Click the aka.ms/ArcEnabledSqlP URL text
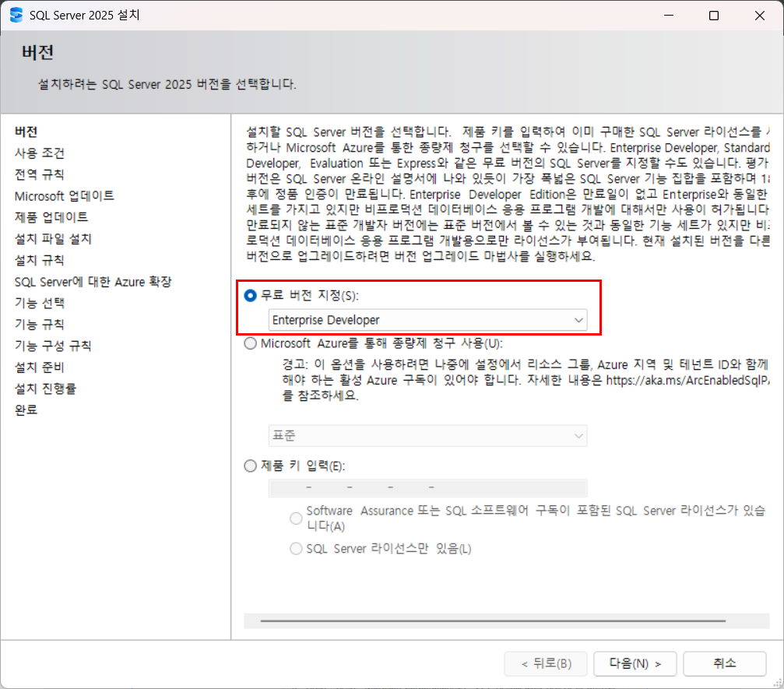 click(x=688, y=380)
